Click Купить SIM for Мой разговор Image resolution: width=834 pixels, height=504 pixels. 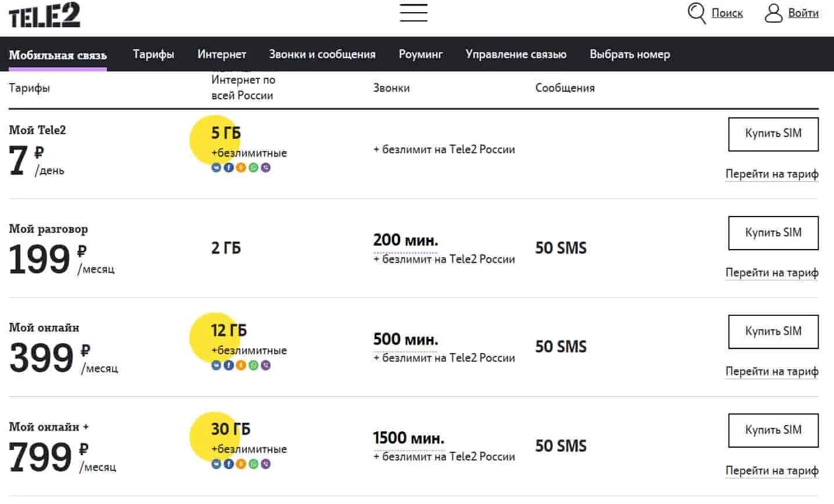[773, 232]
